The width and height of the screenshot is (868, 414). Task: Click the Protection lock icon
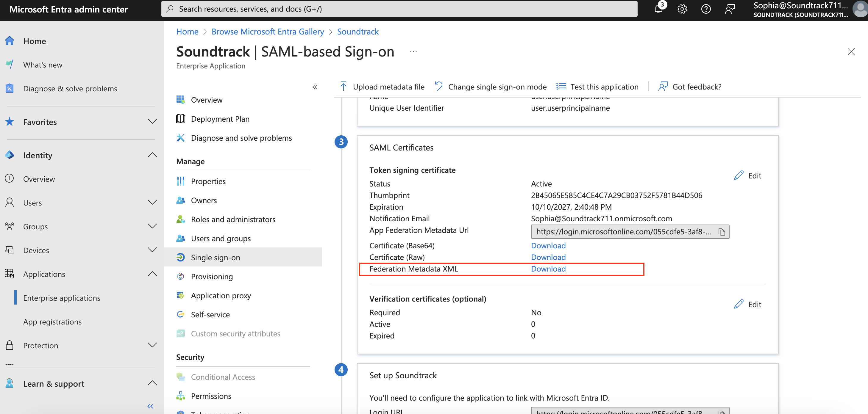click(10, 345)
